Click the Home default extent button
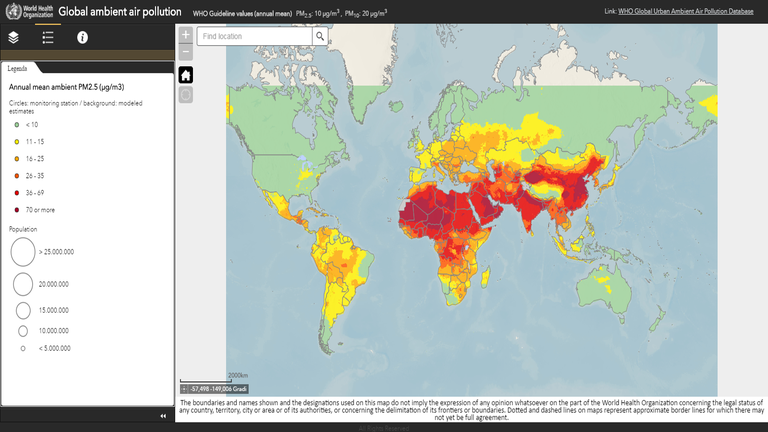The image size is (768, 432). (186, 75)
